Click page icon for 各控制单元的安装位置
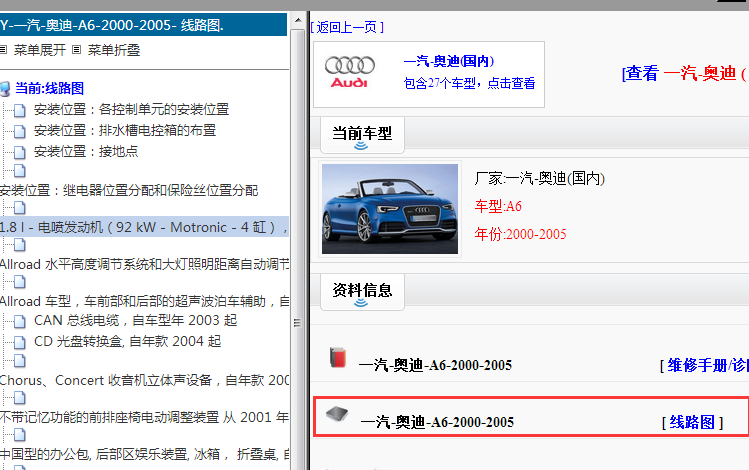The width and height of the screenshot is (749, 470). pyautogui.click(x=20, y=110)
